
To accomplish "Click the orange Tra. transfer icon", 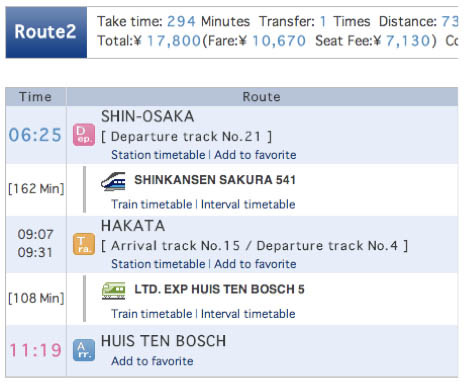I will [x=84, y=244].
